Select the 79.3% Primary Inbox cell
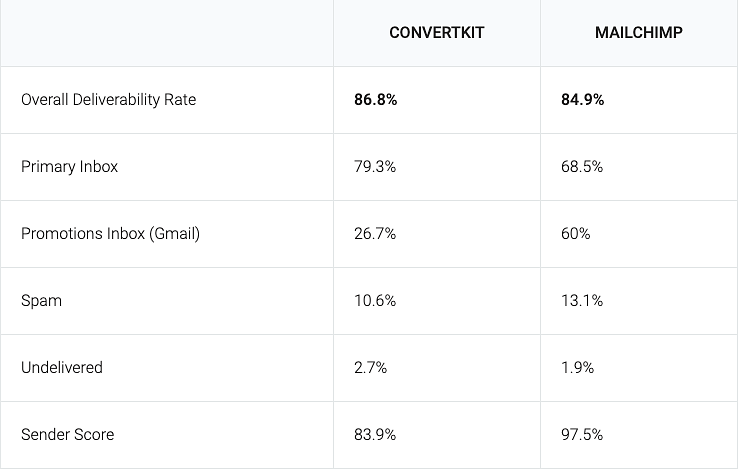 tap(375, 167)
